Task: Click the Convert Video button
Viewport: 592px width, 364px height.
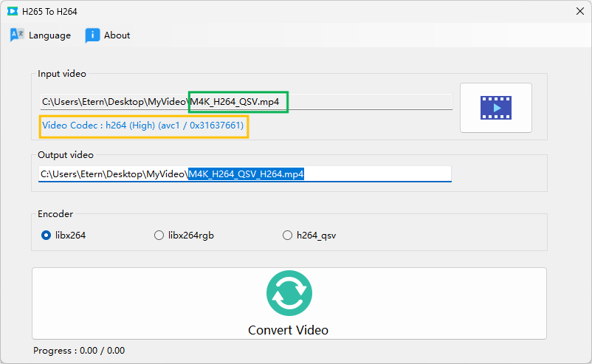Action: click(289, 303)
